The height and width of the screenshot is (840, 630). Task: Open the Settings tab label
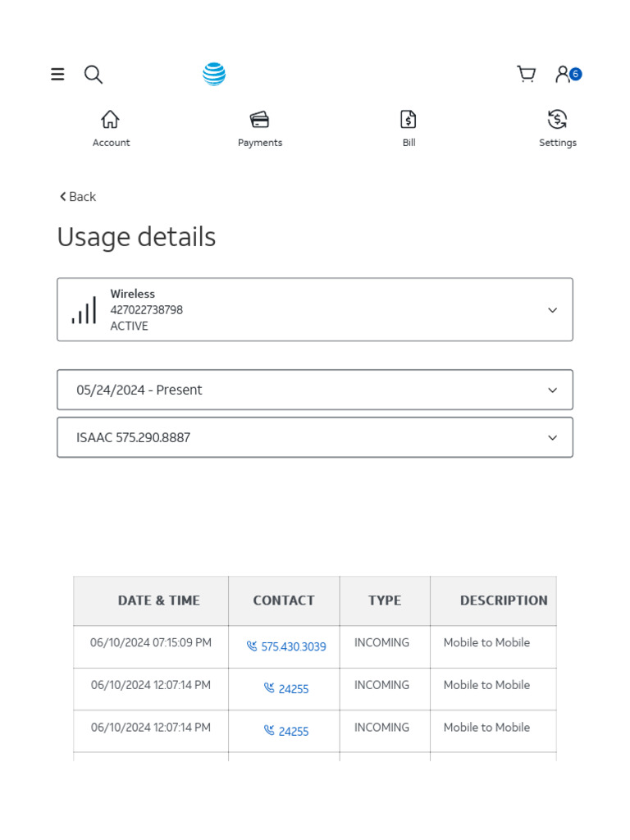pos(558,143)
